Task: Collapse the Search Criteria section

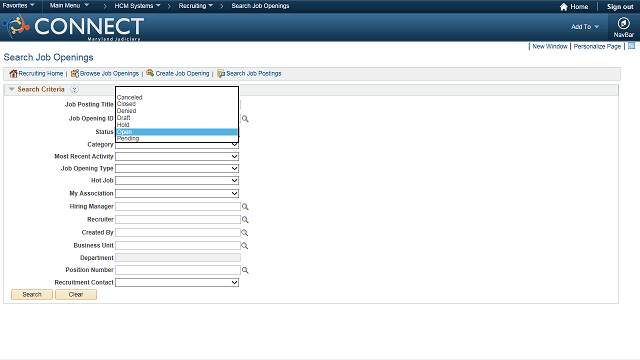Action: click(x=11, y=89)
